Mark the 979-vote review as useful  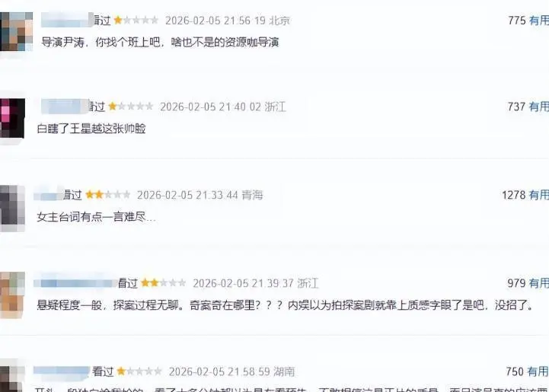pyautogui.click(x=539, y=283)
